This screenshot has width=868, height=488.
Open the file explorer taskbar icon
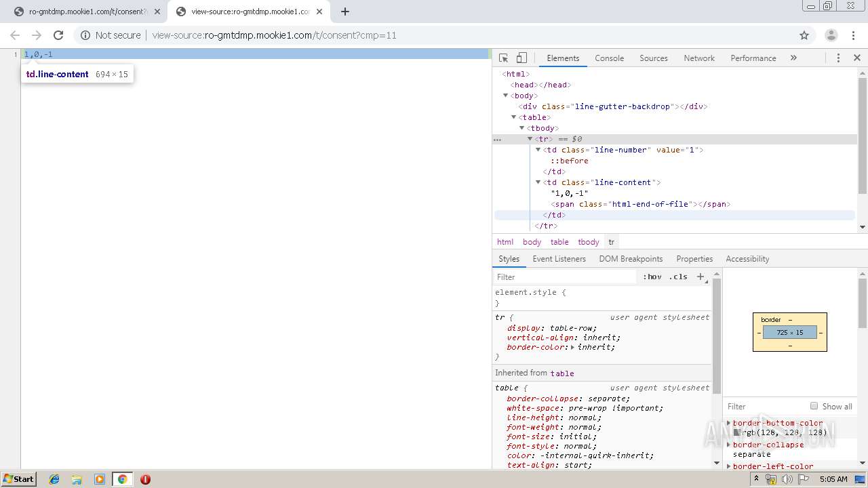coord(77,479)
